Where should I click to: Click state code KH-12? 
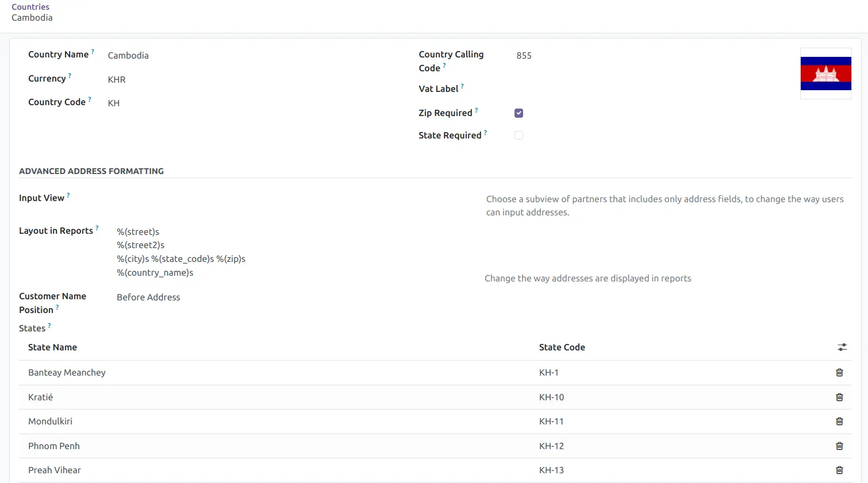pyautogui.click(x=551, y=446)
